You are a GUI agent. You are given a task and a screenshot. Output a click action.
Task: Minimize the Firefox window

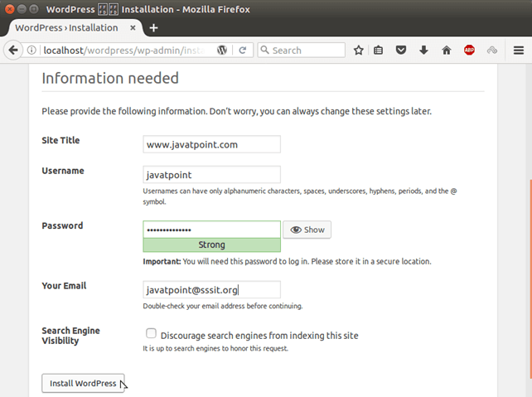(22, 9)
